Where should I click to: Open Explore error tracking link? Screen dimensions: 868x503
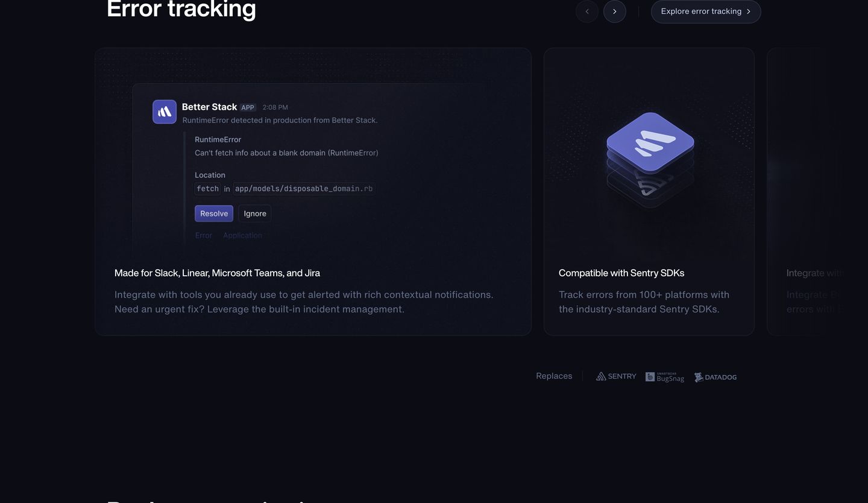706,11
